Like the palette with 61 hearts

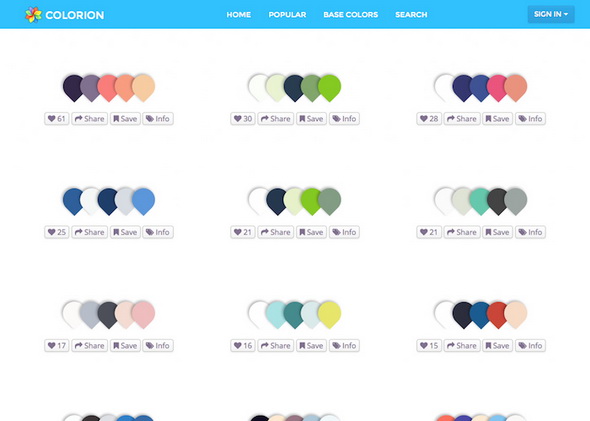pos(57,119)
